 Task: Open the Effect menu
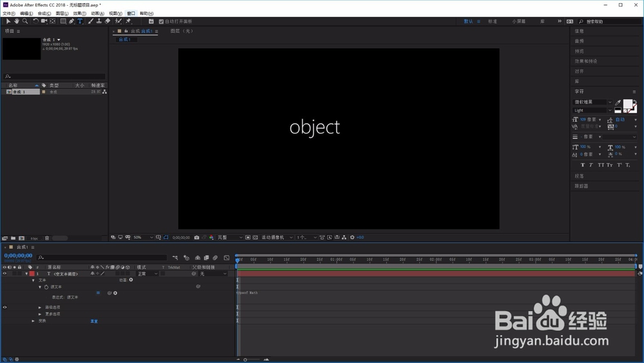tap(80, 14)
